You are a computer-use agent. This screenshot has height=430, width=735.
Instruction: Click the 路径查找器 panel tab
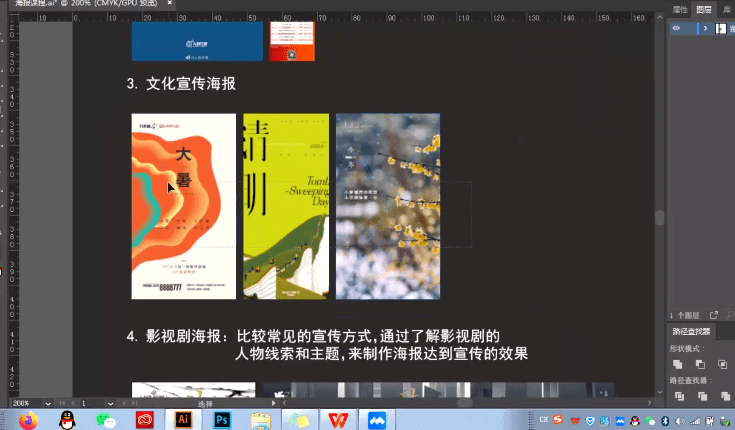pos(690,330)
